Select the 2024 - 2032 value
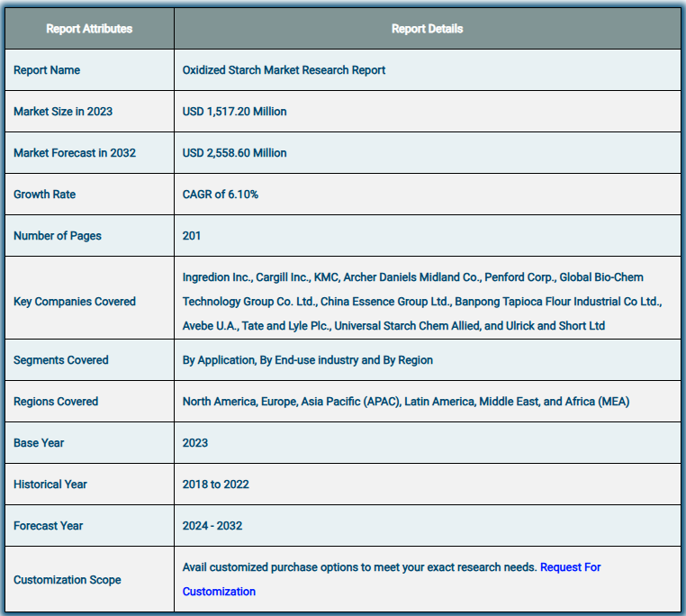Image resolution: width=686 pixels, height=616 pixels. [x=212, y=526]
